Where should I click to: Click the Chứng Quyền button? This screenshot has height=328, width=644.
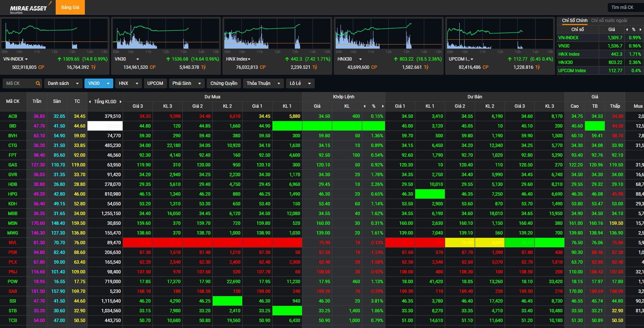[224, 83]
